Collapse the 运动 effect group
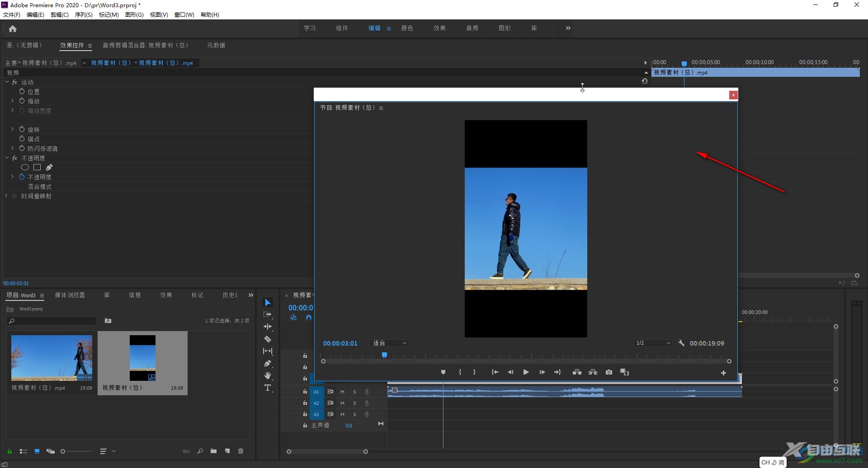Screen dimensions: 868x468 (x=7, y=82)
